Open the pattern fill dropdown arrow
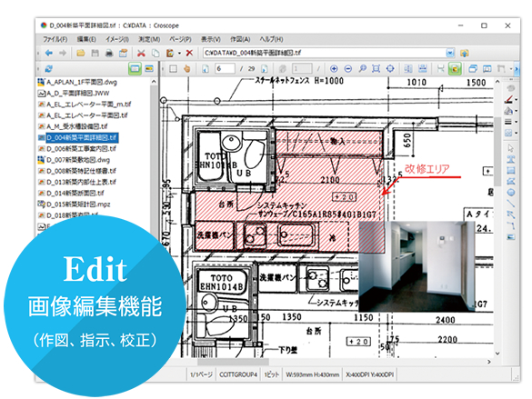 (x=516, y=134)
